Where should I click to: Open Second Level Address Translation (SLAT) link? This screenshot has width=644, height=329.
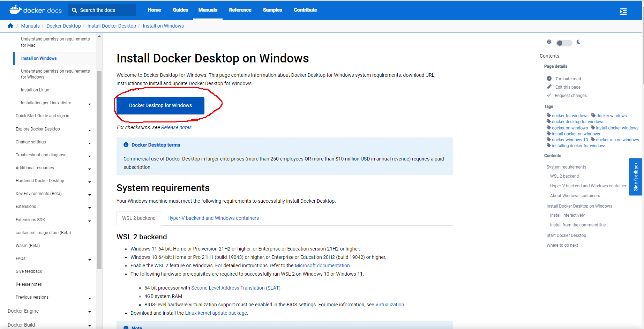236,288
